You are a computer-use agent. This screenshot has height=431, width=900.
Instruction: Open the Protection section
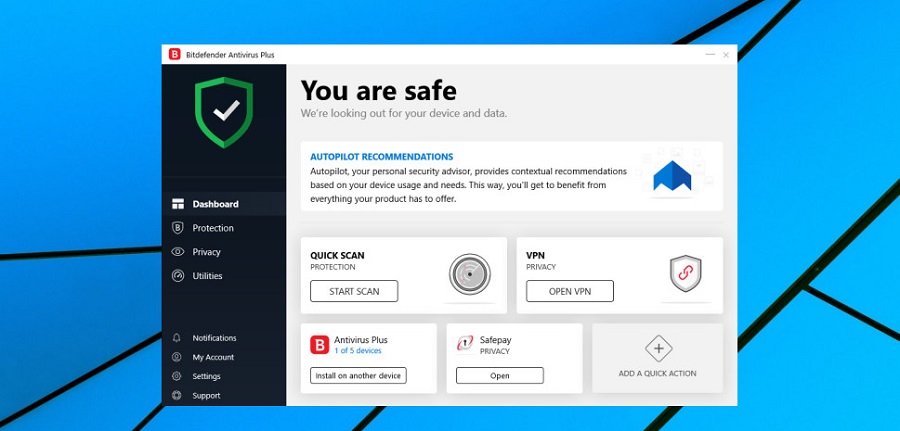(224, 228)
